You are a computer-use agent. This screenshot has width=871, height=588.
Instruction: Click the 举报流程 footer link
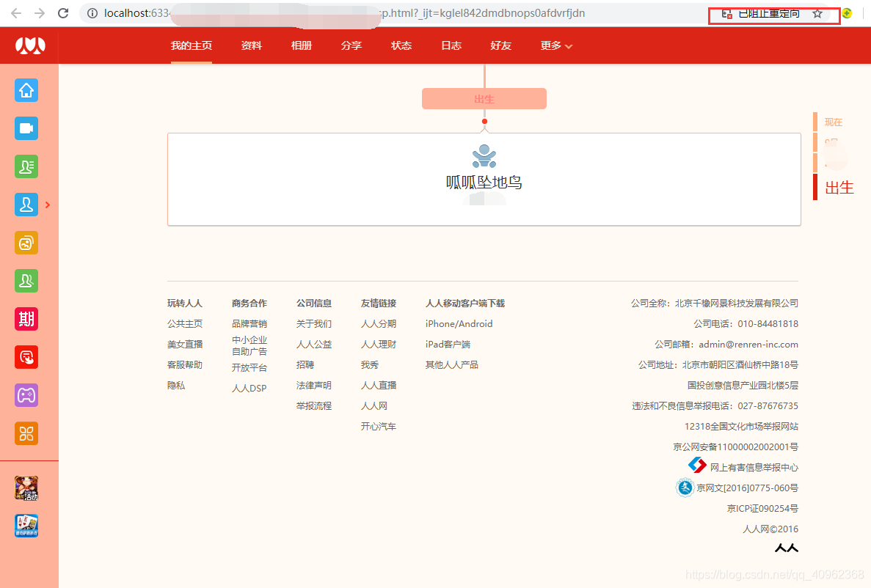click(x=314, y=406)
